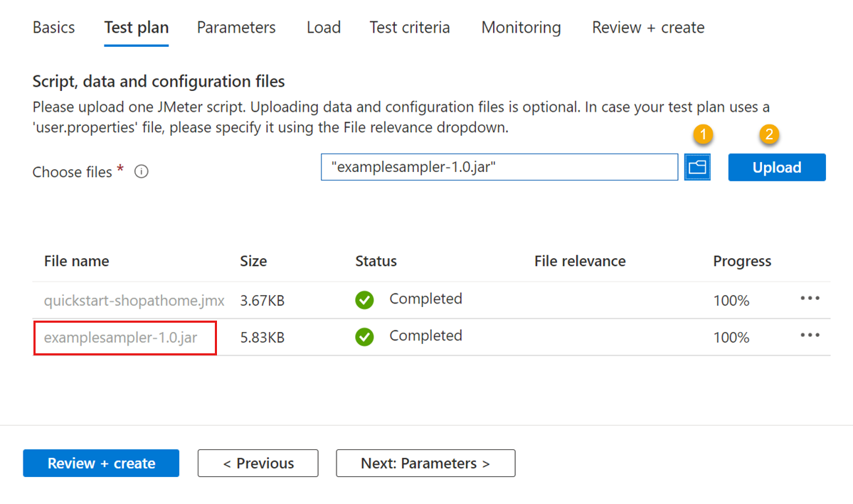Click the orange callout badge numbered 1

[703, 134]
